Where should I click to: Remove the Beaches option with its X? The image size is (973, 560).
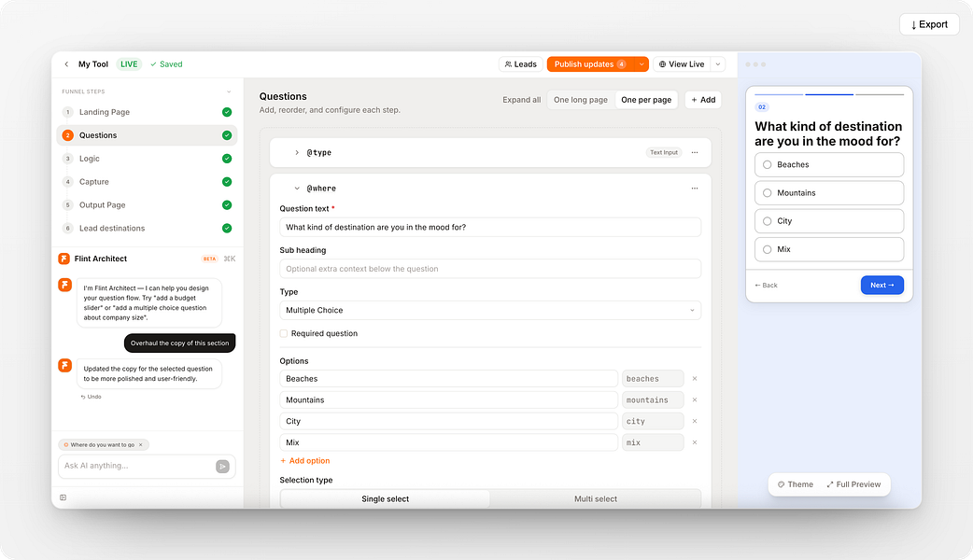click(x=695, y=379)
